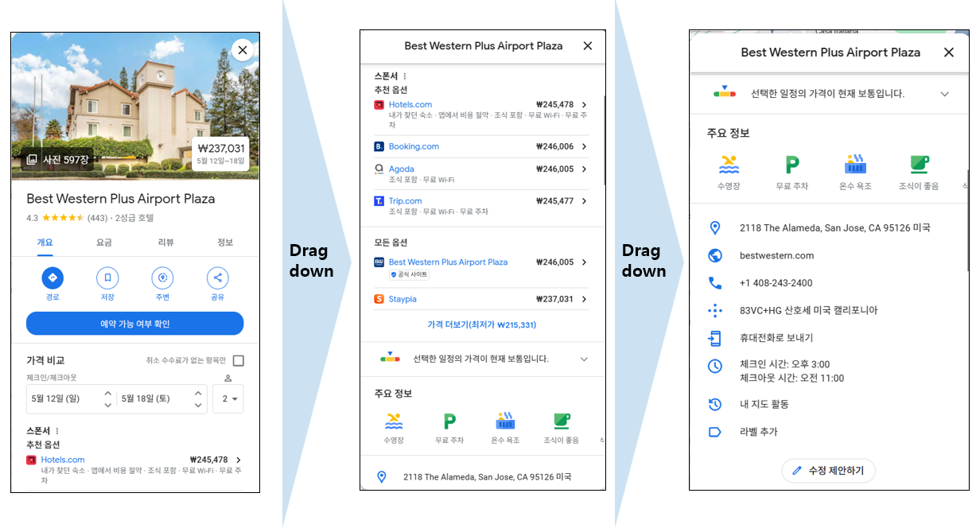This screenshot has height=528, width=980.
Task: Open the chevron on the Trip.com ₩245,477 row
Action: pyautogui.click(x=584, y=201)
